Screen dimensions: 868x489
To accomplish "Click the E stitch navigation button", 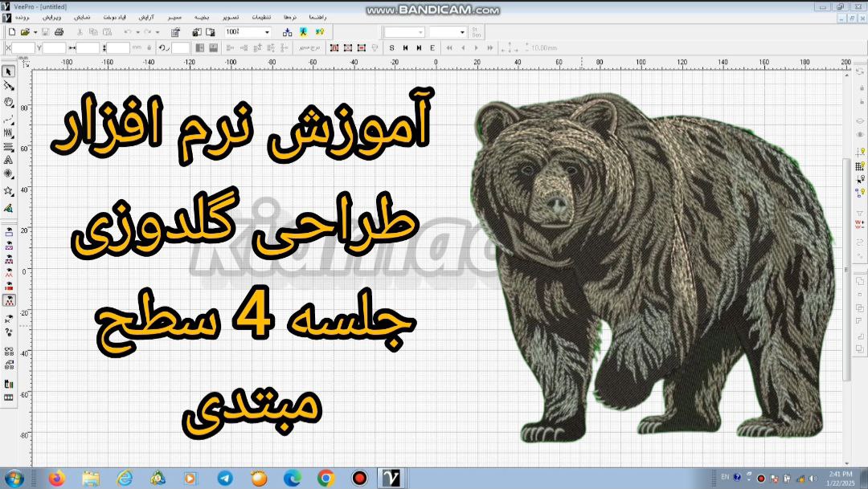I will [432, 48].
